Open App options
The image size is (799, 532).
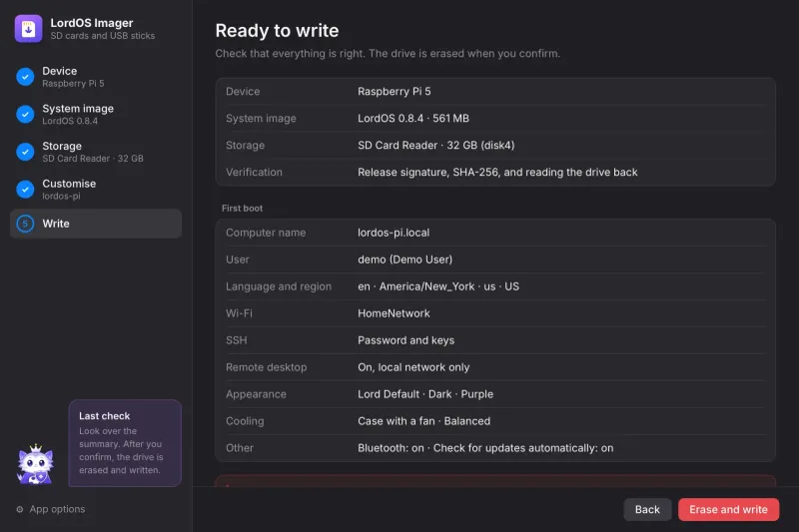pyautogui.click(x=51, y=509)
